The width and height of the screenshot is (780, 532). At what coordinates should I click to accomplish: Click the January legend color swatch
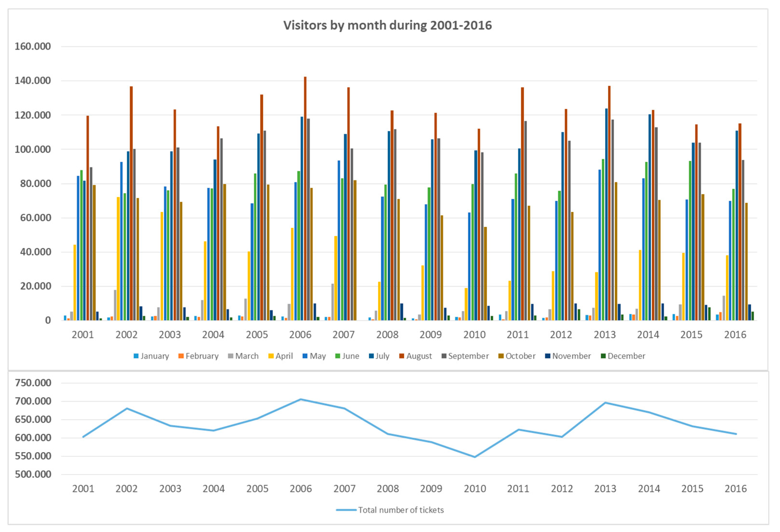[136, 356]
